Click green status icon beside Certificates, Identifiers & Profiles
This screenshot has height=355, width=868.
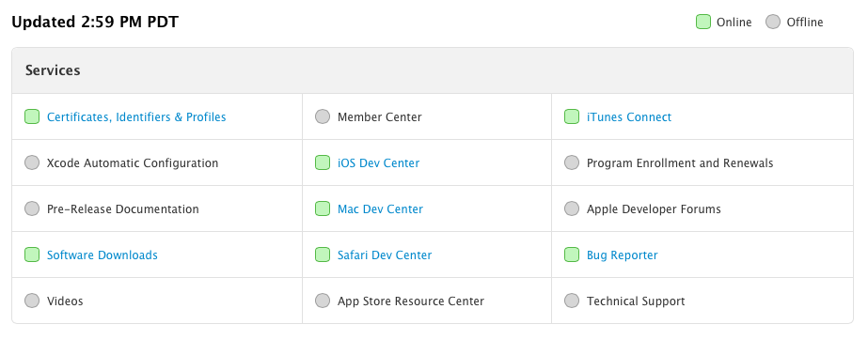(x=32, y=116)
